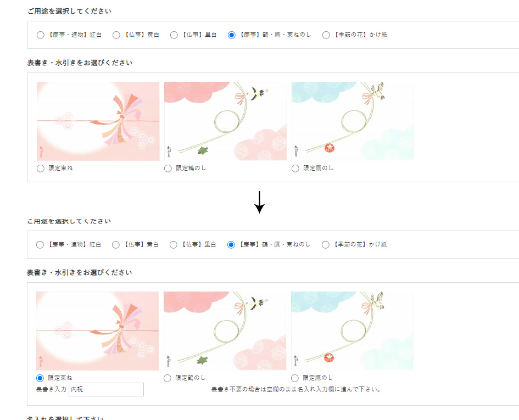Click hawk and daruma noshi thumbnail in lower panel
Screen dimensions: 519x420
(x=352, y=331)
